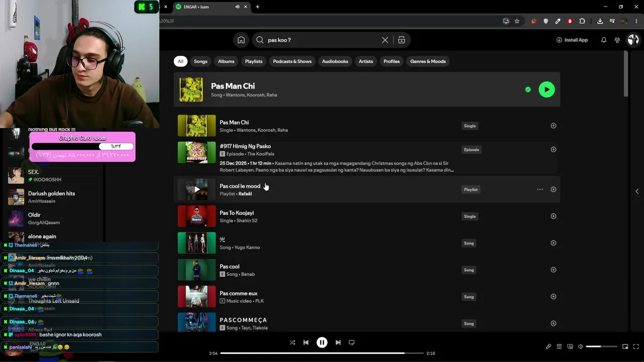Mute the player with the speaker icon
The height and width of the screenshot is (362, 644).
[580, 346]
